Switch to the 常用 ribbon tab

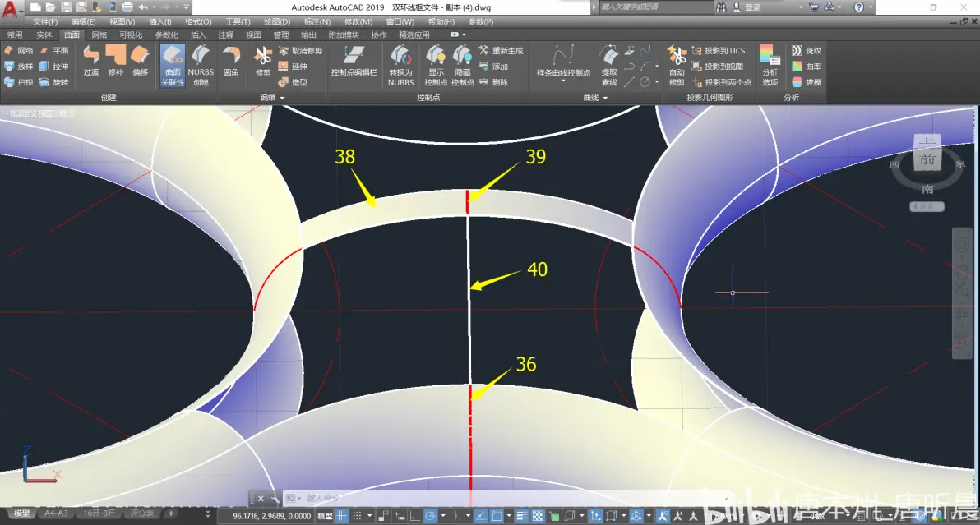14,35
